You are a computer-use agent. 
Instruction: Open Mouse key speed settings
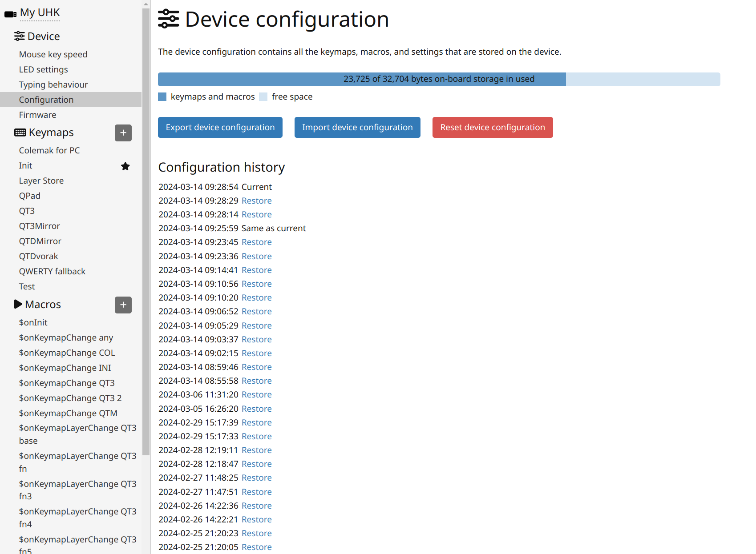[x=53, y=54]
